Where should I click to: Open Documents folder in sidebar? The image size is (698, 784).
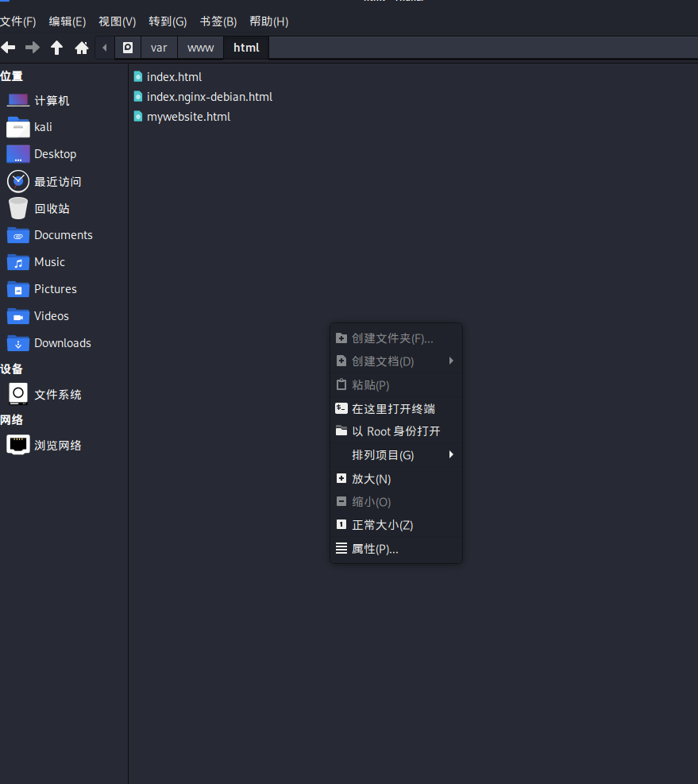(x=64, y=235)
